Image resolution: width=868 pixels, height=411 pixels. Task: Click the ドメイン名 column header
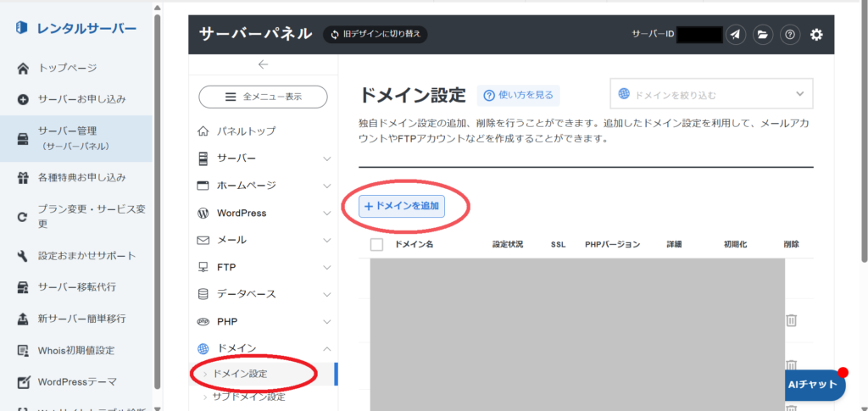[414, 244]
